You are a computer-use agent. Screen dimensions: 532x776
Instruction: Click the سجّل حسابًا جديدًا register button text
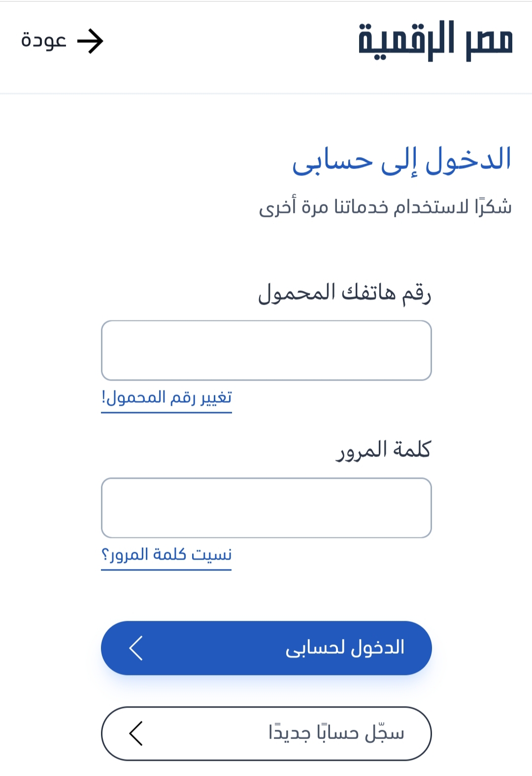point(336,733)
